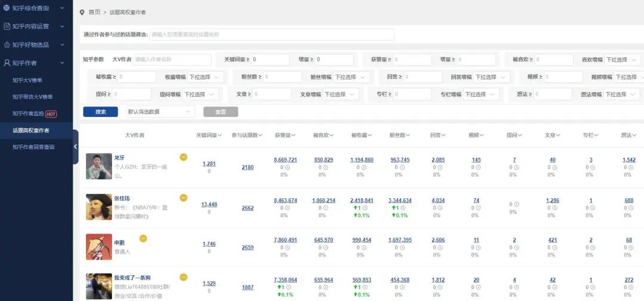Click the clock icon under 龙牙's 963,745
This screenshot has width=644, height=301.
point(402,167)
